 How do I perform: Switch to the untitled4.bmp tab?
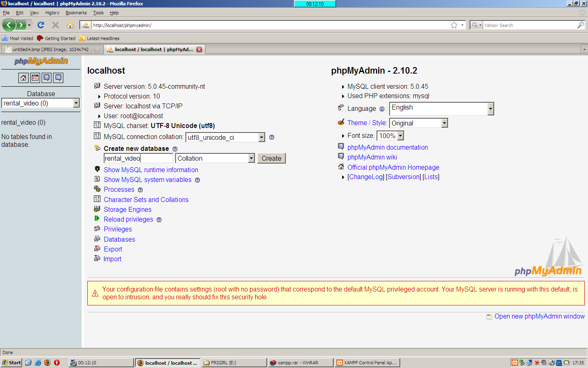(52, 49)
